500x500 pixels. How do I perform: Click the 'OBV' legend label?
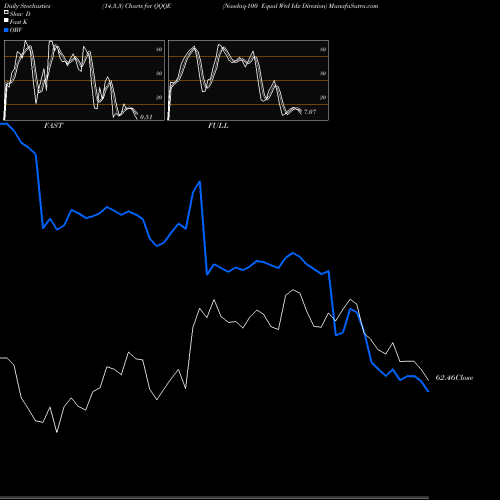click(x=16, y=30)
